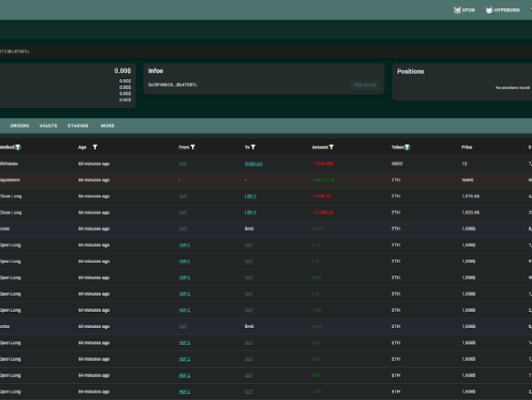Click the Price column header

(x=467, y=147)
